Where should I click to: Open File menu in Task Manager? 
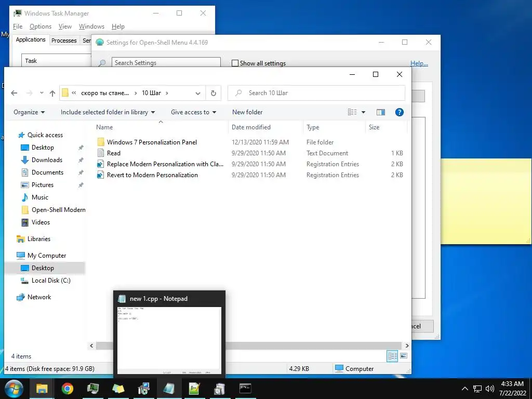point(18,26)
